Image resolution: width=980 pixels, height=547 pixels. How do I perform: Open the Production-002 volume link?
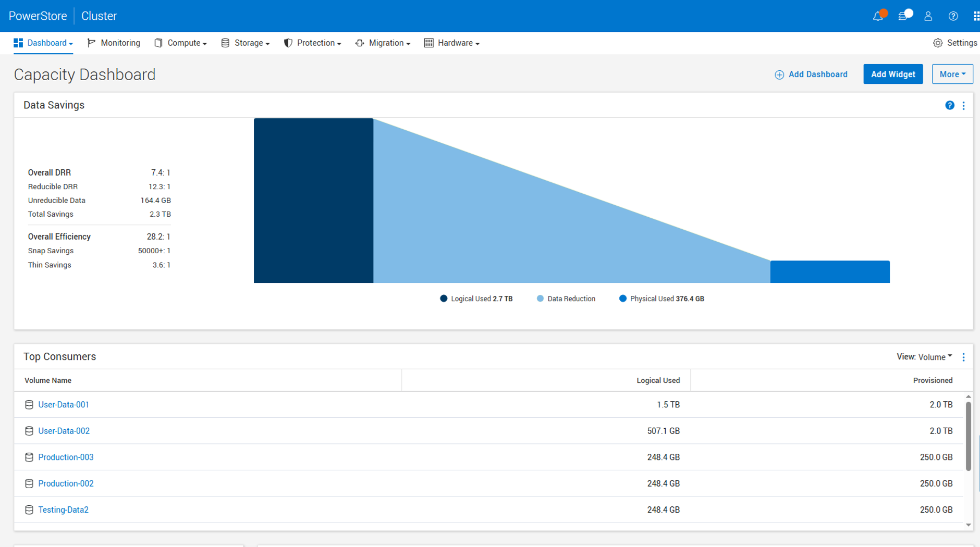[x=66, y=483]
